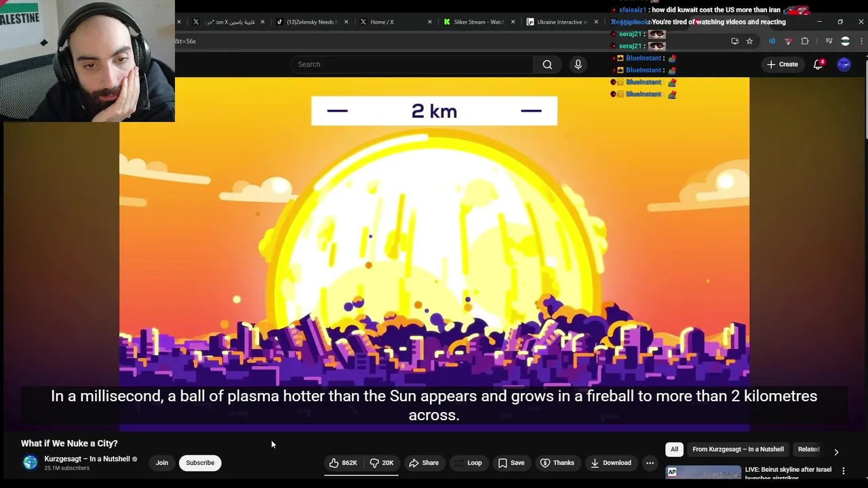868x488 pixels.
Task: Close the Zelensky Needs TikTok tab
Action: (x=347, y=22)
